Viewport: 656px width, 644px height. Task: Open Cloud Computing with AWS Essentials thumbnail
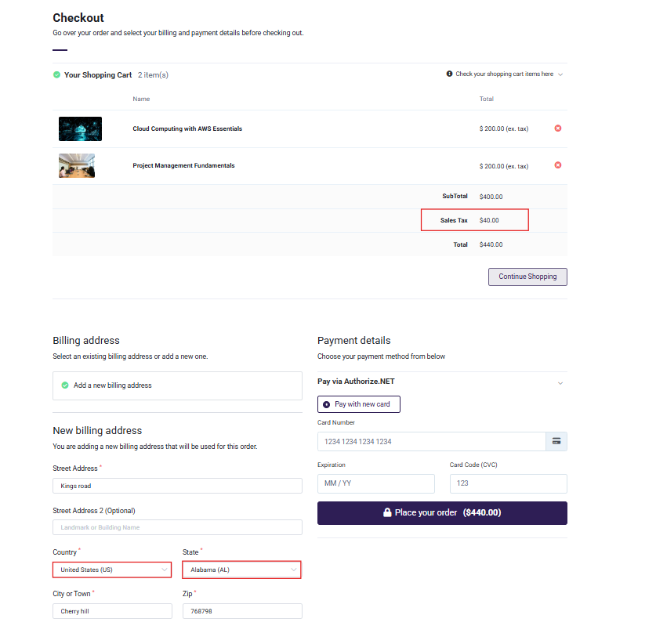coord(80,128)
